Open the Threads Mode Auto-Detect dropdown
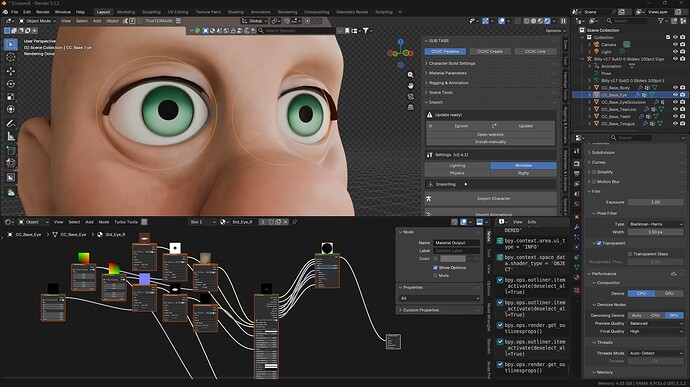This screenshot has height=387, width=690. click(x=655, y=353)
